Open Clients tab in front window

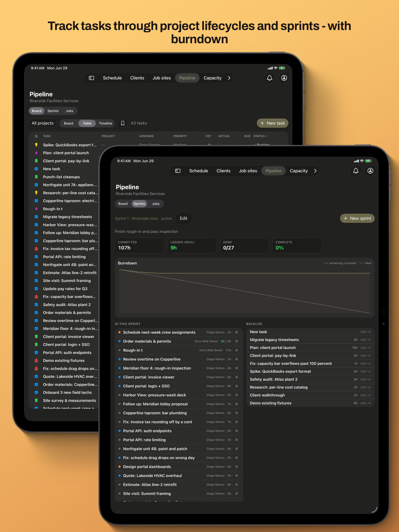point(223,171)
